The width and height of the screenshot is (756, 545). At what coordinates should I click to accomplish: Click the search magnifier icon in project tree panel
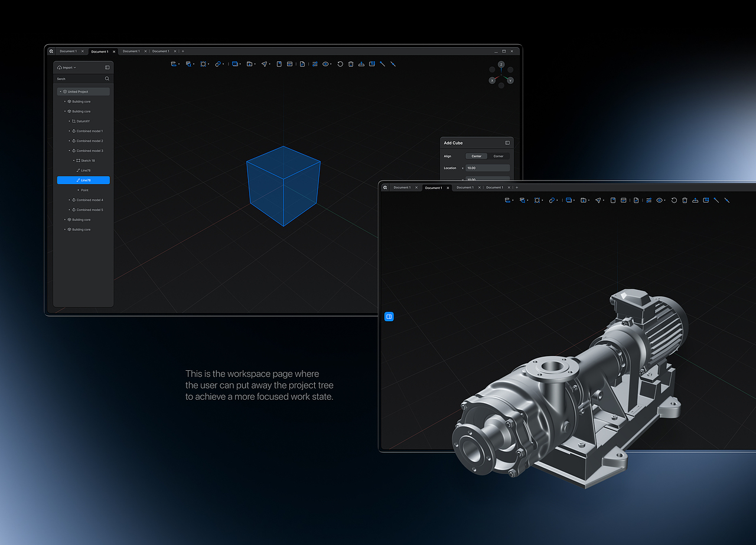pyautogui.click(x=107, y=79)
